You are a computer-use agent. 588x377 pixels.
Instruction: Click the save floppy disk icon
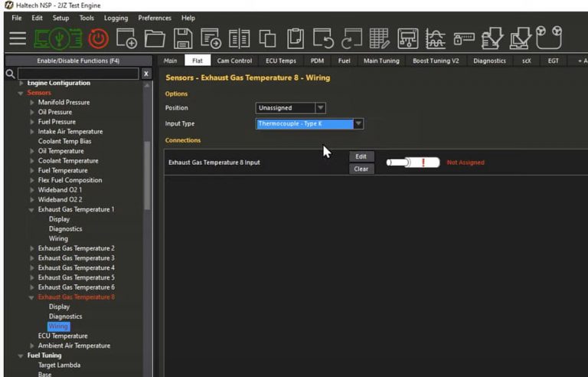(x=183, y=38)
